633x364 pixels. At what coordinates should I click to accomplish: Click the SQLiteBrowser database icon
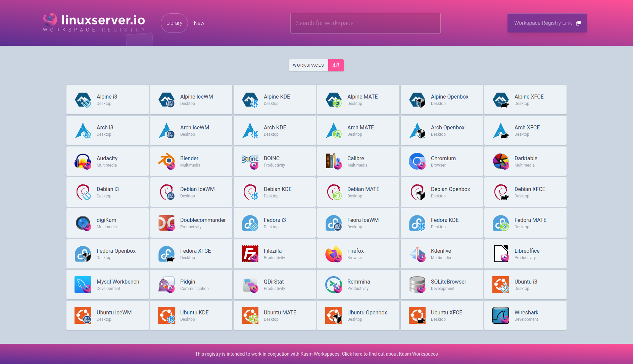[417, 285]
